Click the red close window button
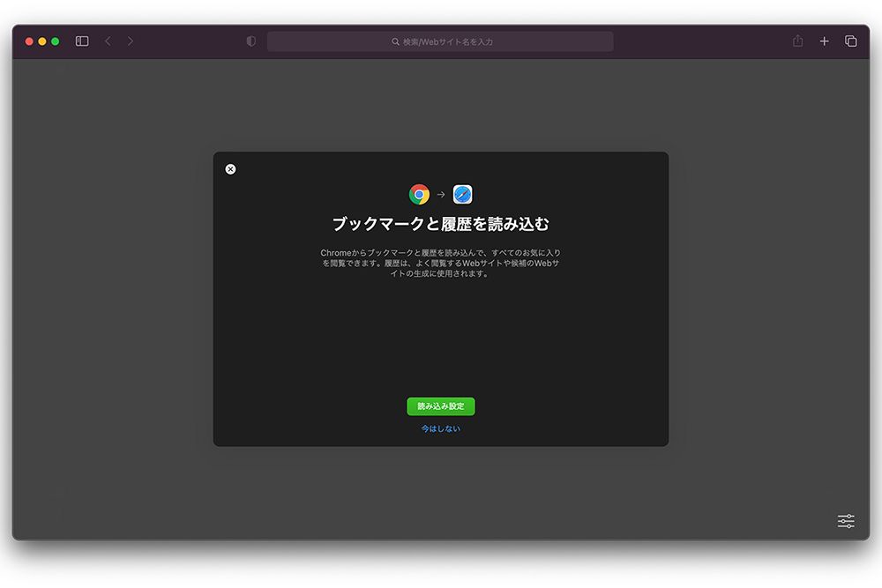Image resolution: width=882 pixels, height=588 pixels. pyautogui.click(x=29, y=41)
